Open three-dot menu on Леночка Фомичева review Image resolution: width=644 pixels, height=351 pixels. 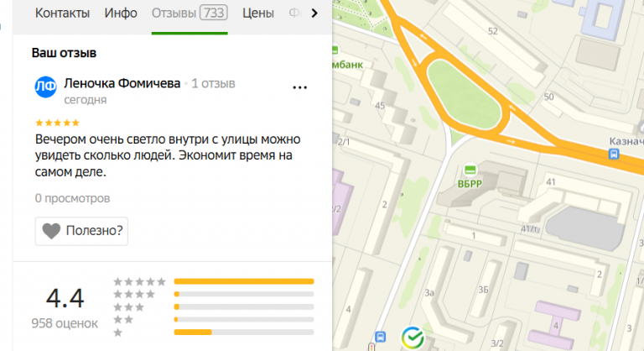point(300,87)
